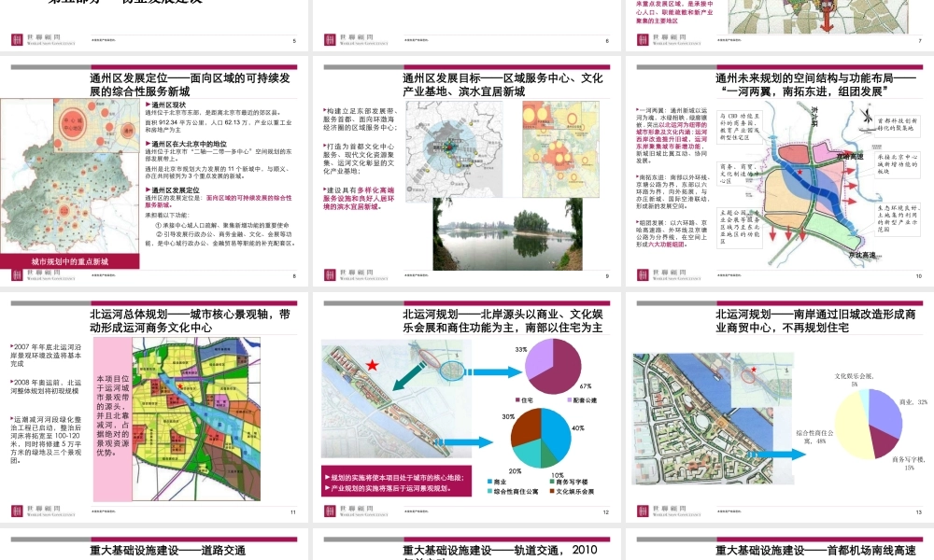Select the slide titled 通州区发展目标
The height and width of the screenshot is (560, 934).
tap(467, 172)
